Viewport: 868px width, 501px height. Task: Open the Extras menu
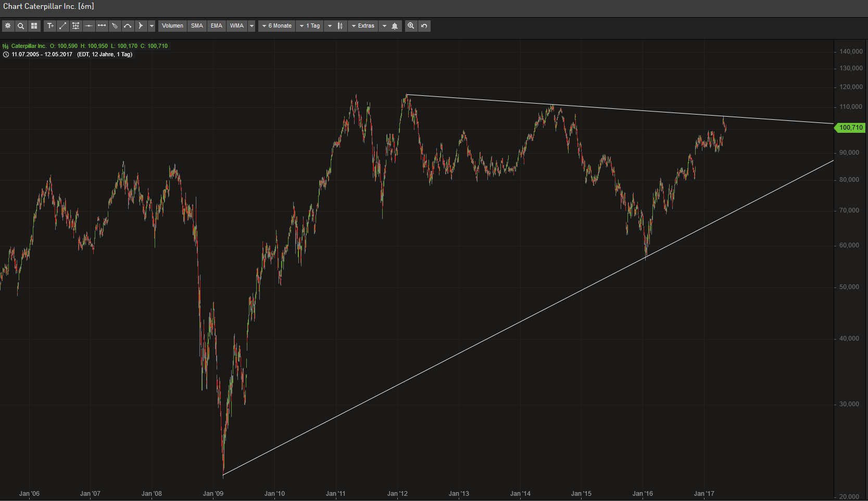(x=363, y=26)
